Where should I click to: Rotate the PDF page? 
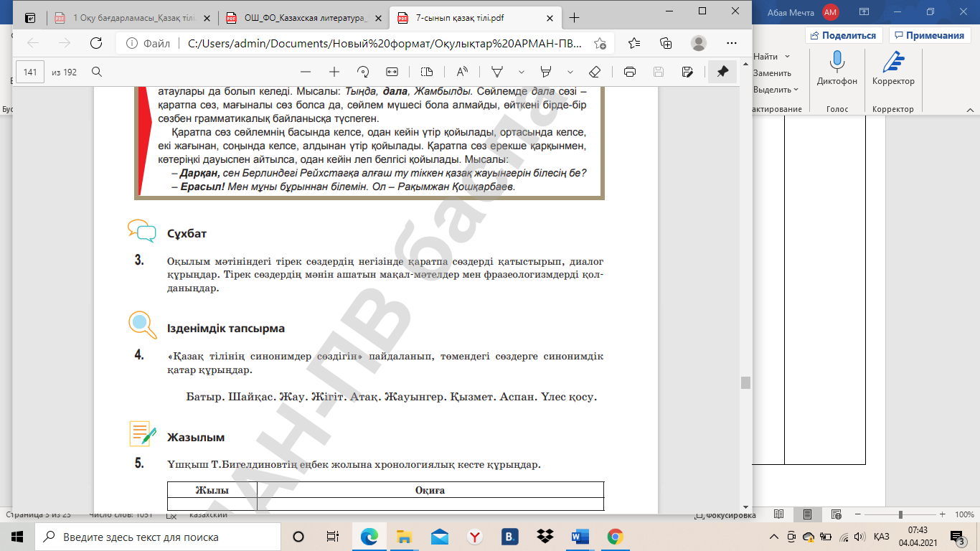pyautogui.click(x=363, y=72)
